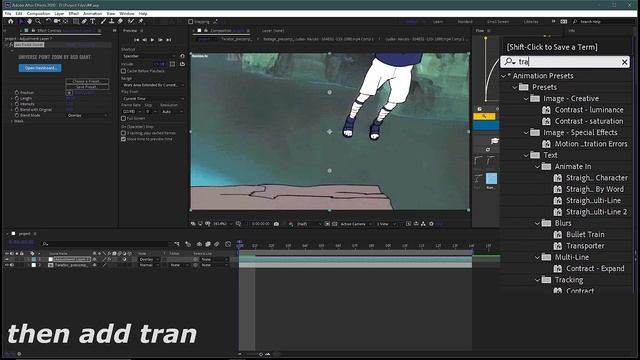640x360 pixels.
Task: Select the Clone Stamp tool
Action: 111,22
